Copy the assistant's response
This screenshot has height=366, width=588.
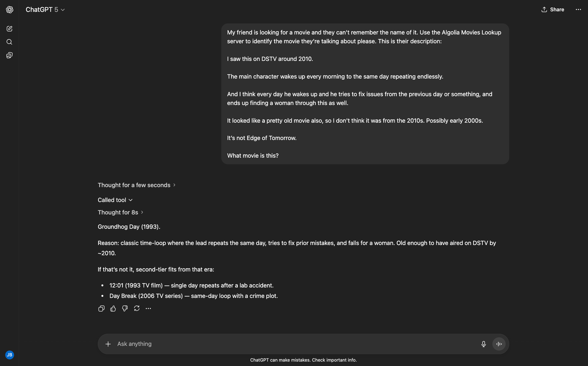(101, 308)
